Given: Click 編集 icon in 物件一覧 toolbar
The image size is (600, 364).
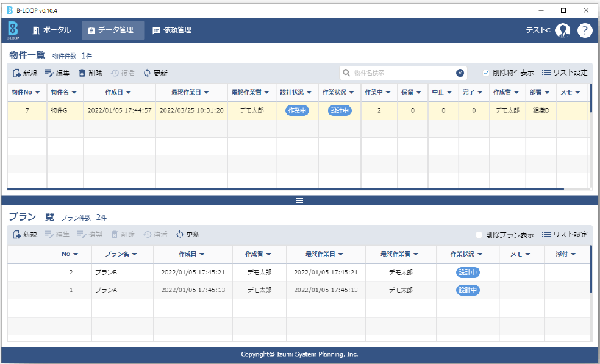Looking at the screenshot, I should (49, 73).
